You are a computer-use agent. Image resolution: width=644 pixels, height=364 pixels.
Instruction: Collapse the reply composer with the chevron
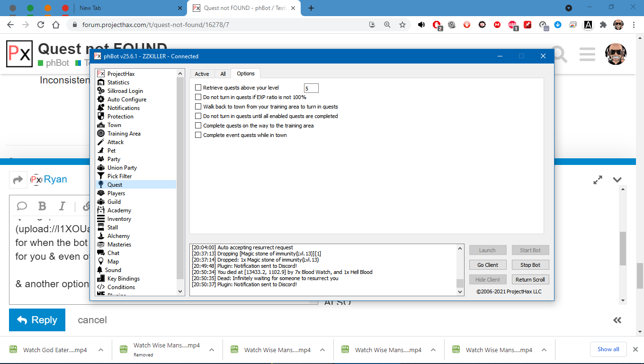click(617, 180)
